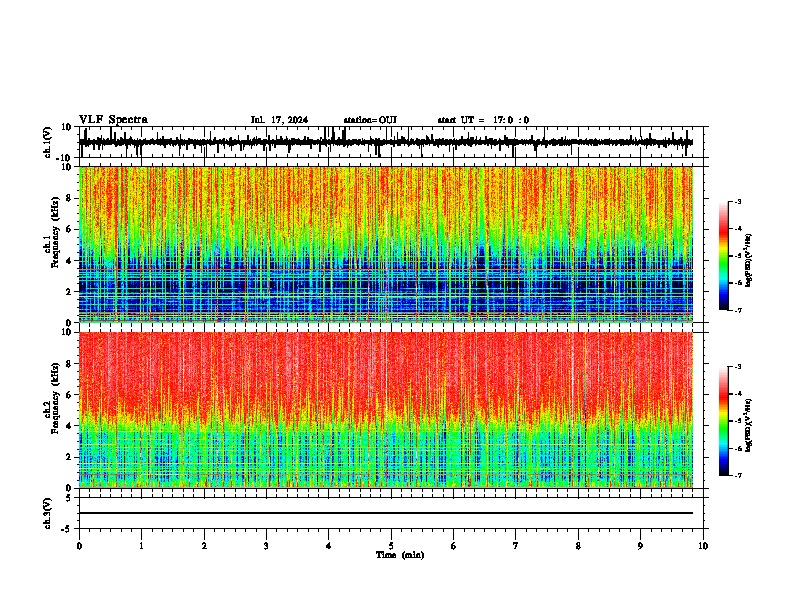This screenshot has width=792, height=612.
Task: Click the '9' minute tick on time axis
Action: click(640, 546)
